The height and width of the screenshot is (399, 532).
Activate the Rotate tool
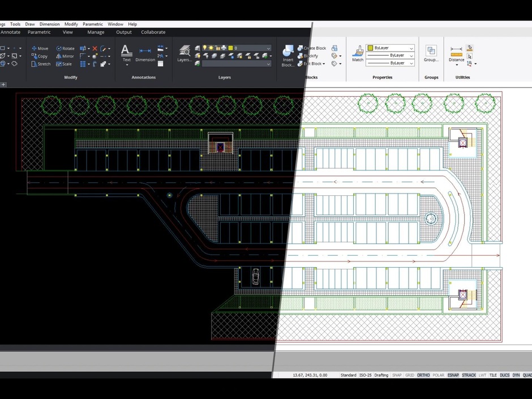pyautogui.click(x=66, y=48)
